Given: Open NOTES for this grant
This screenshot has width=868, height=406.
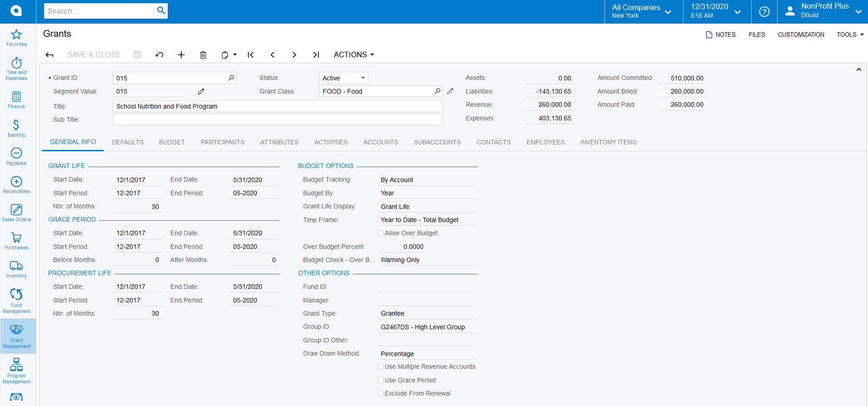Looking at the screenshot, I should pos(721,35).
